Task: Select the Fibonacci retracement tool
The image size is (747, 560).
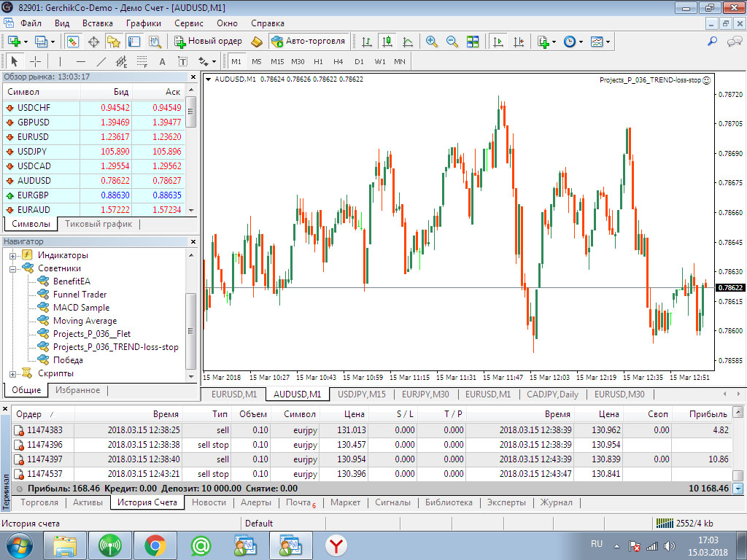Action: point(142,61)
